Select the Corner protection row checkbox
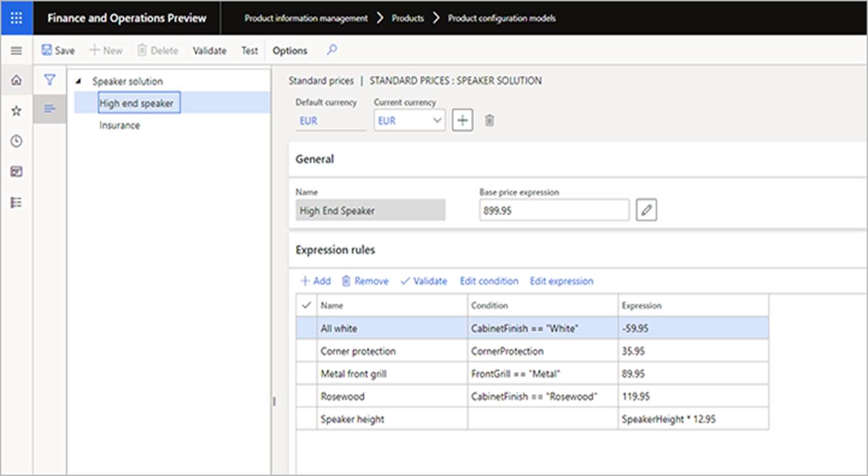 (307, 351)
